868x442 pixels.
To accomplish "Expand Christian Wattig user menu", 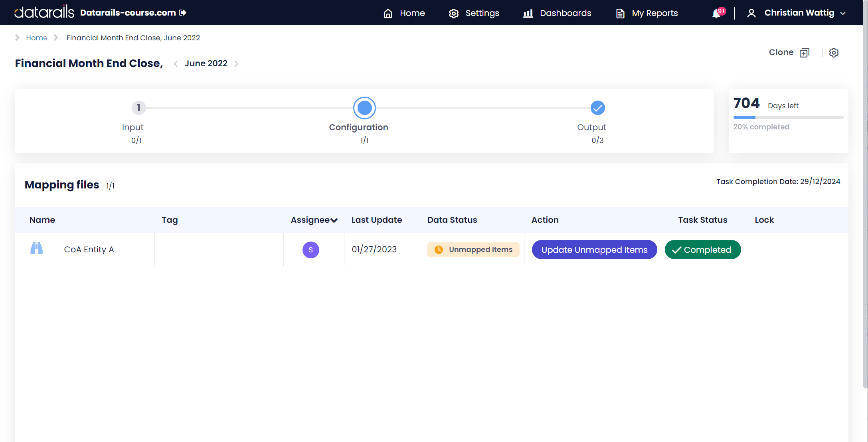I will pyautogui.click(x=796, y=13).
